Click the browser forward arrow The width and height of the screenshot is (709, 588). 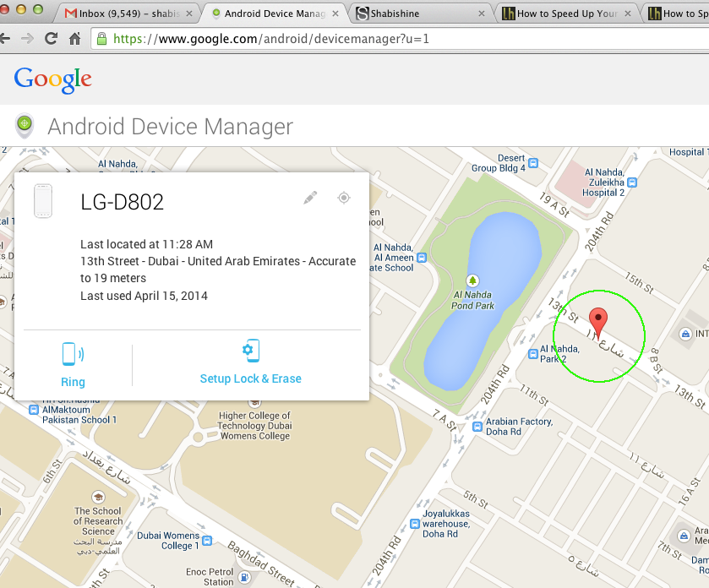coord(28,39)
